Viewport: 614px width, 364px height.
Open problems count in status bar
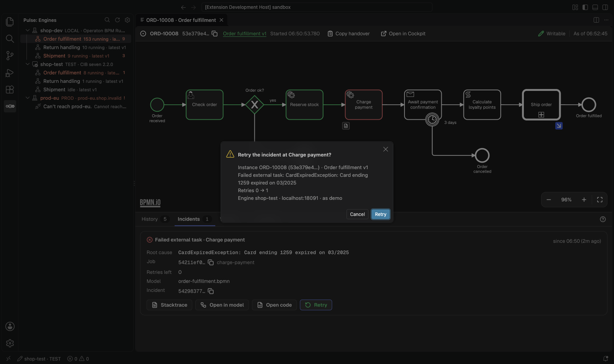[78, 359]
